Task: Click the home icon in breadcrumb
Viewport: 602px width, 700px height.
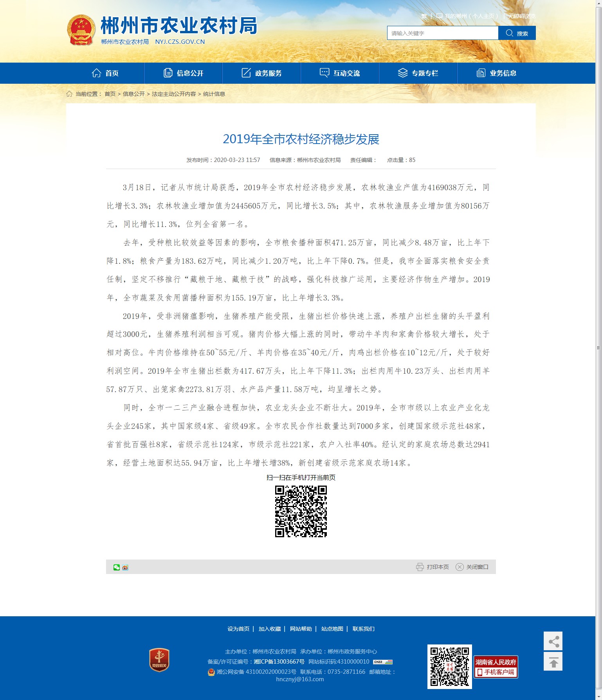Action: tap(69, 94)
